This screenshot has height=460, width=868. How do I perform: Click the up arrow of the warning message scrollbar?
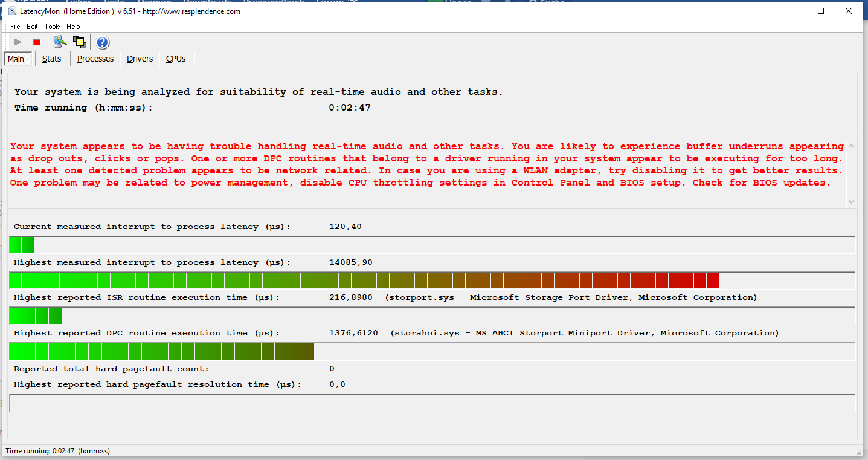[851, 146]
